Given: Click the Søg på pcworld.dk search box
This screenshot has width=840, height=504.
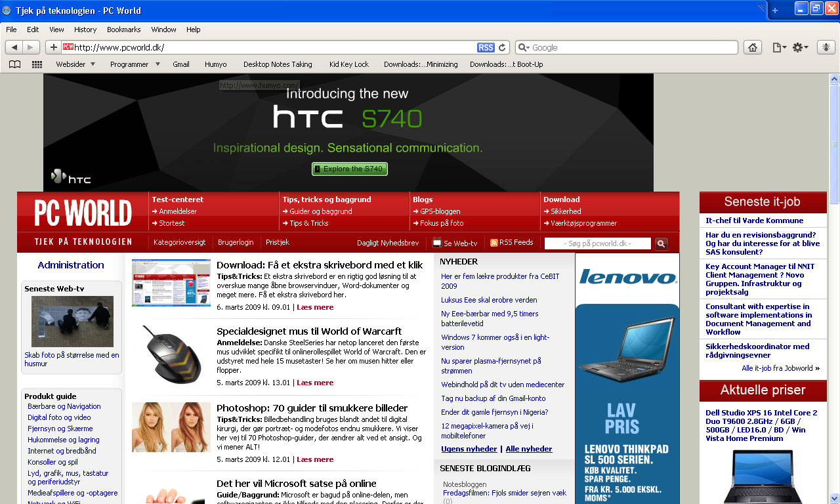Looking at the screenshot, I should point(598,243).
